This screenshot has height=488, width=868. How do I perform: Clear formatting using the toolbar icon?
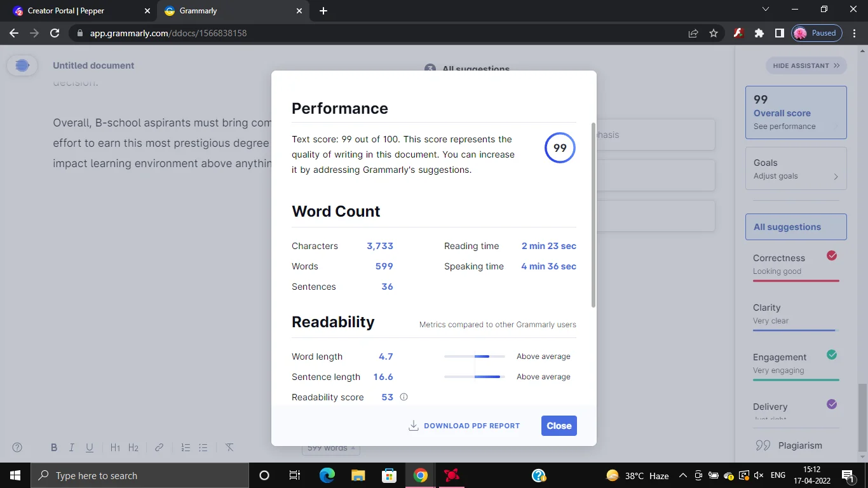(229, 448)
